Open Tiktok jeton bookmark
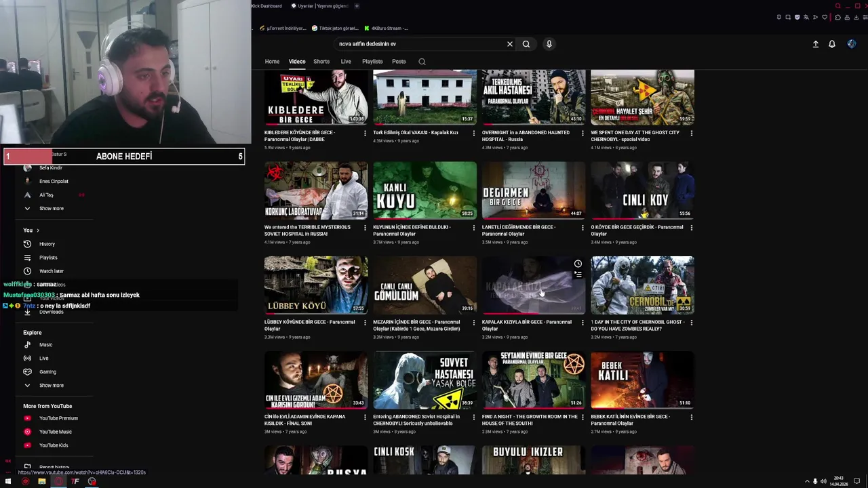Viewport: 868px width, 488px height. coord(334,28)
